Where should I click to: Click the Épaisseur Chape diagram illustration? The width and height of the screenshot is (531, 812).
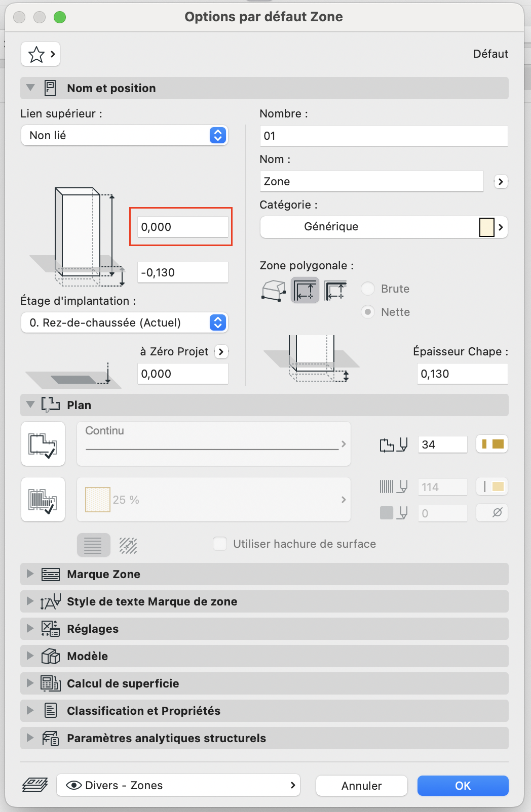coord(312,358)
